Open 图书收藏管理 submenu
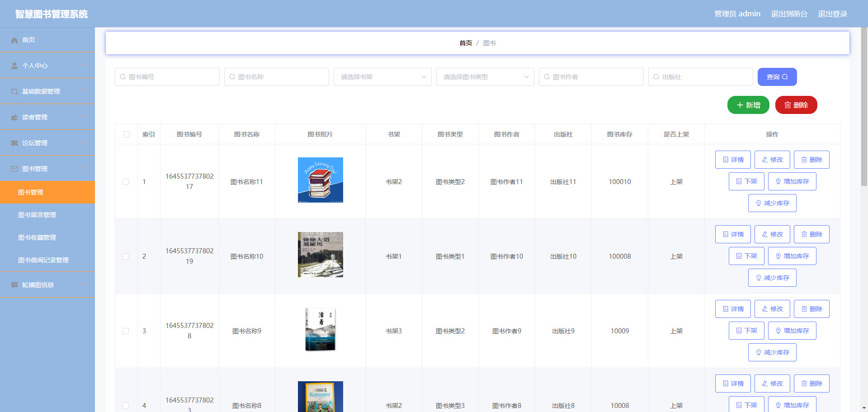Screen dimensions: 868x412 tap(47, 237)
